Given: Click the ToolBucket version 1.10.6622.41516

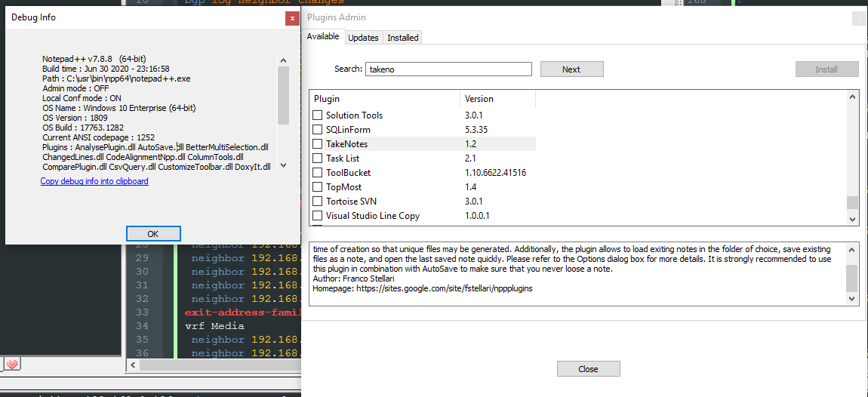Looking at the screenshot, I should pos(495,173).
